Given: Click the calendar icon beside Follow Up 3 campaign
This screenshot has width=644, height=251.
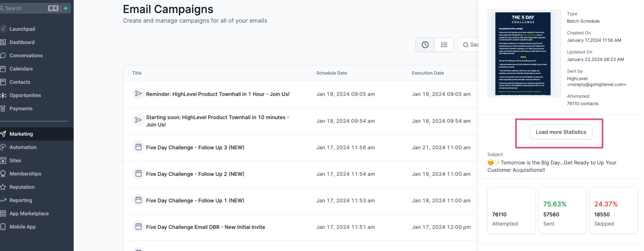Looking at the screenshot, I should [x=138, y=147].
